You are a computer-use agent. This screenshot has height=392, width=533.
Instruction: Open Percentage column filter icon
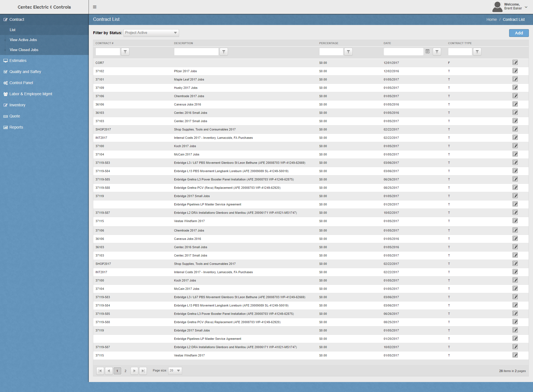point(348,52)
